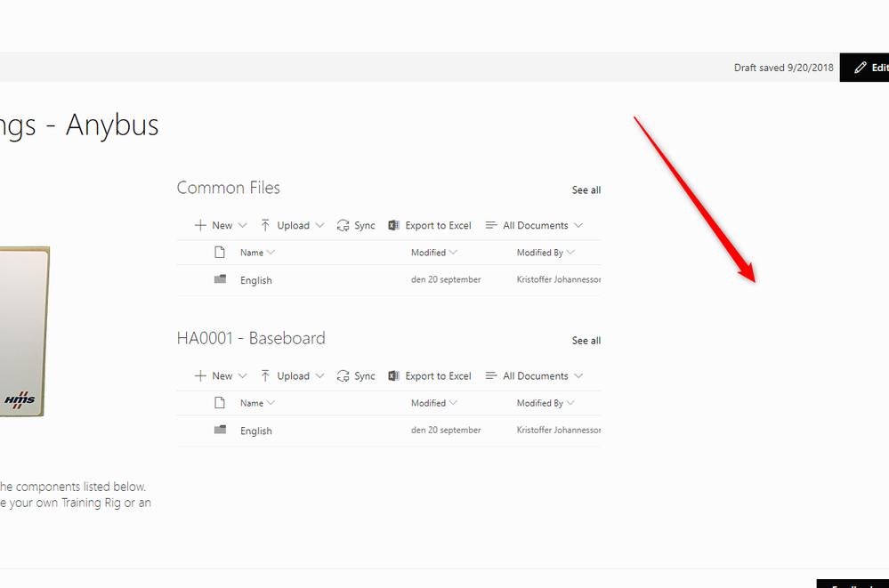The width and height of the screenshot is (889, 588).
Task: Open Modified column chevron in Common Files
Action: pyautogui.click(x=453, y=253)
